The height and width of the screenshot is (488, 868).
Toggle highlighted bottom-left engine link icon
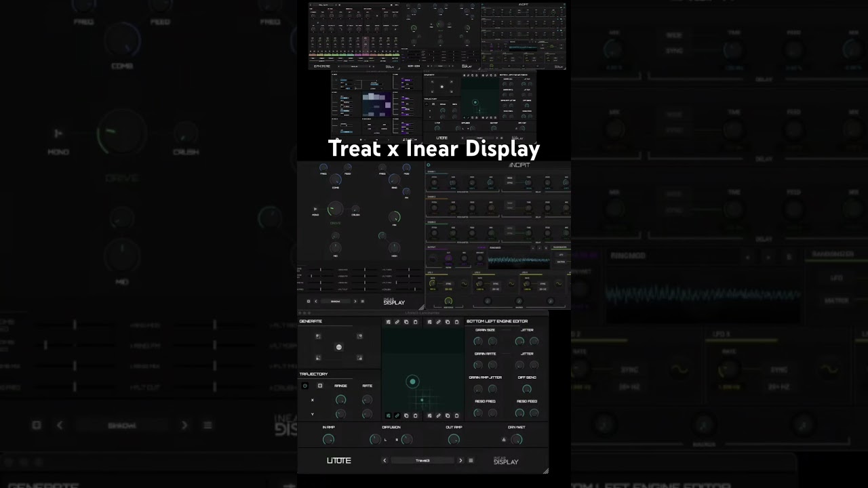point(397,415)
